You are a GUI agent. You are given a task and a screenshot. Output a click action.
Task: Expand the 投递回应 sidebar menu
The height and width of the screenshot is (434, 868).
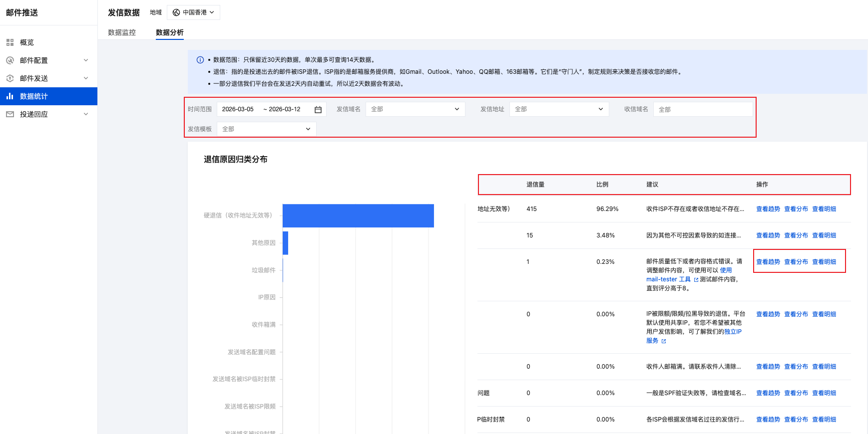click(86, 114)
